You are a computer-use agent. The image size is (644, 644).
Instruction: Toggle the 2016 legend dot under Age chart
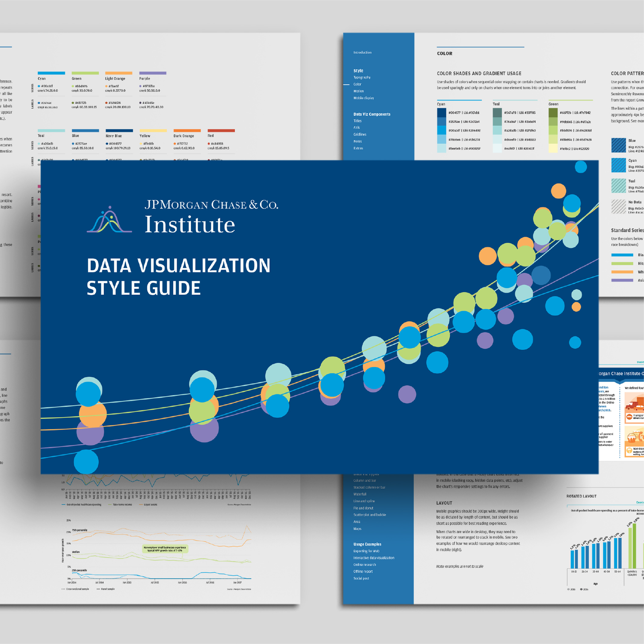click(581, 589)
